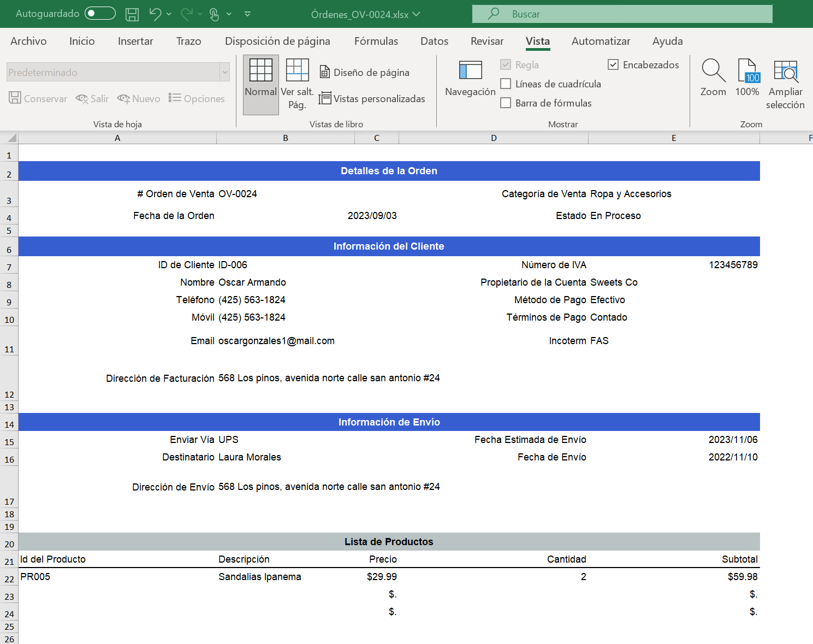Click the UPS shipping cell
The image size is (813, 644).
286,440
